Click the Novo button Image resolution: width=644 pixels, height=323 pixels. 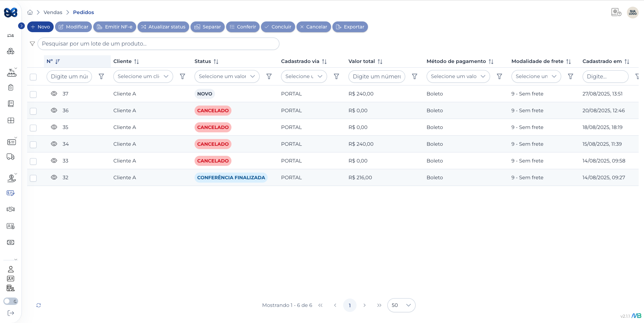[x=40, y=27]
